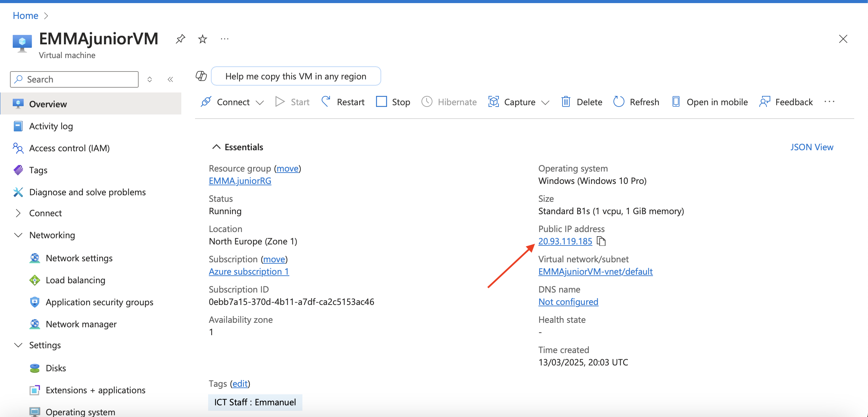Expand the Connect section in sidebar
The height and width of the screenshot is (417, 868).
pyautogui.click(x=18, y=213)
